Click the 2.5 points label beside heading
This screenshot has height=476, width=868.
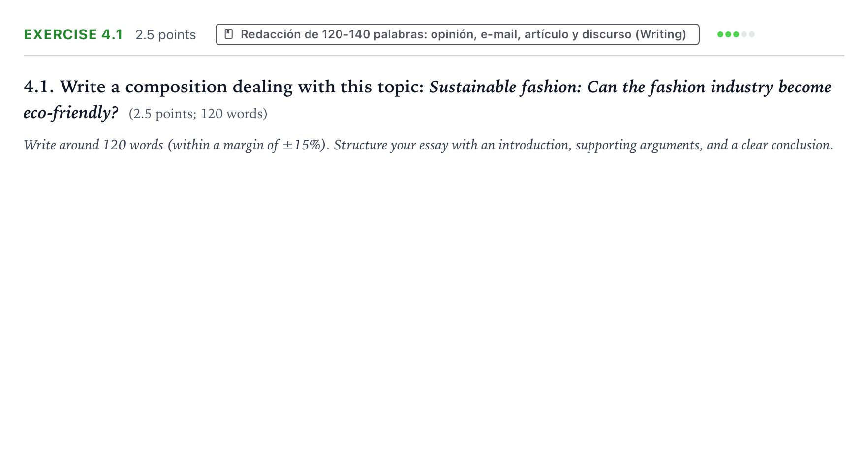[165, 35]
